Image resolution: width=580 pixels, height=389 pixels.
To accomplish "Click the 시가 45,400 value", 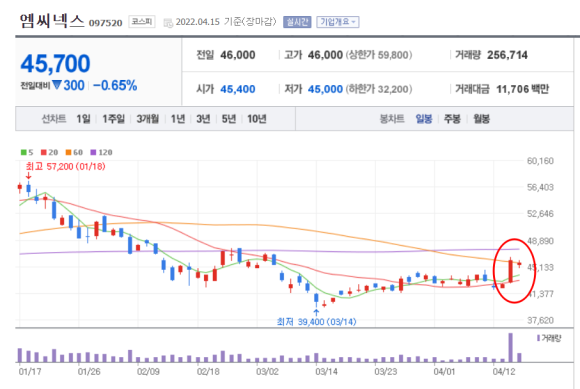I will pyautogui.click(x=237, y=89).
